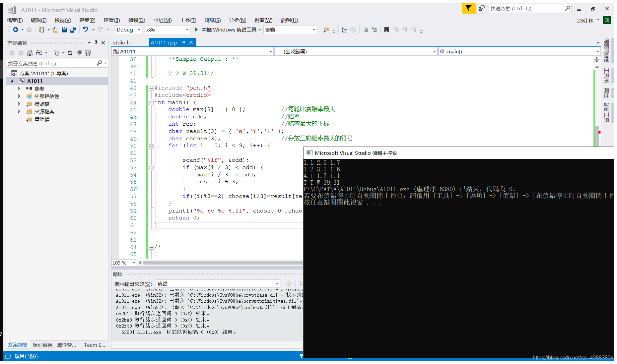
Task: Collapse the for loop outline at line 50
Action: click(x=151, y=146)
